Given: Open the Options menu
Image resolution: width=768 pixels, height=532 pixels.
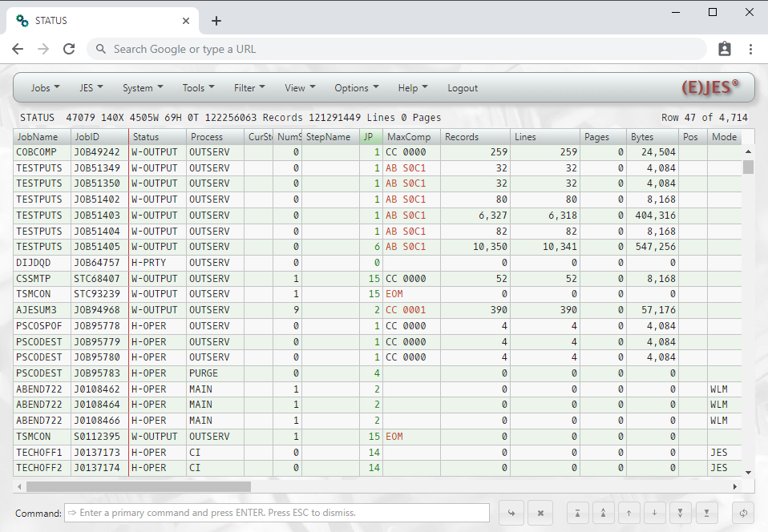Looking at the screenshot, I should pos(356,88).
